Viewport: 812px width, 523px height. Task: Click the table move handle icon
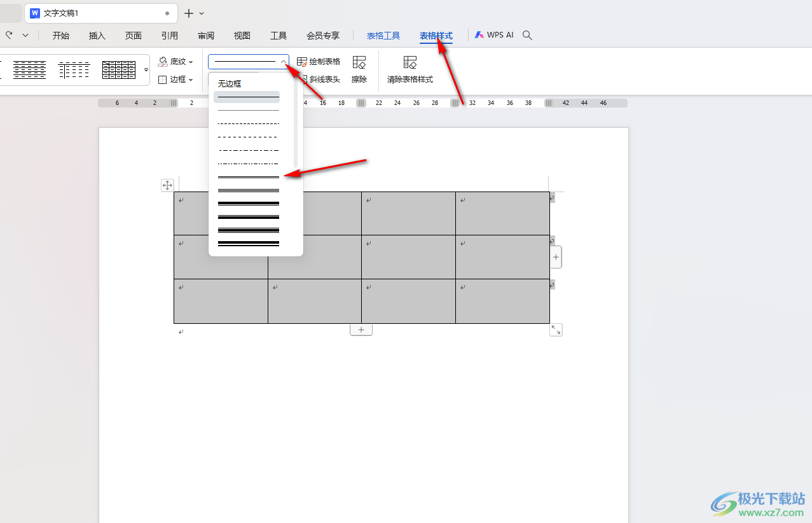pos(167,185)
